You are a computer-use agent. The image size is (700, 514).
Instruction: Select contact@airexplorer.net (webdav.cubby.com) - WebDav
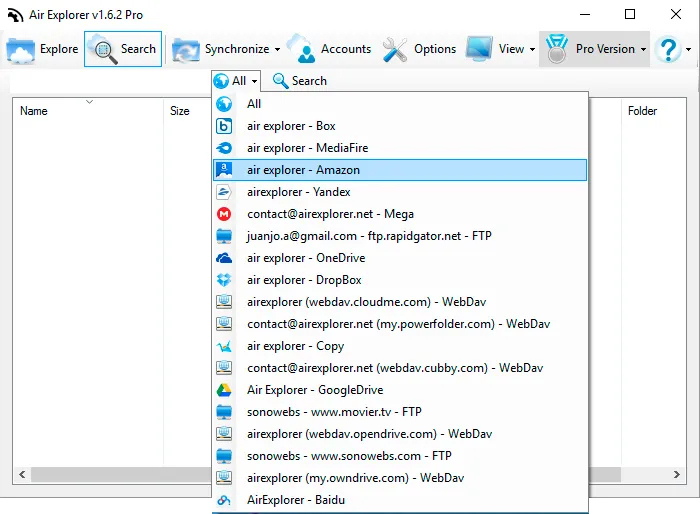(400, 368)
